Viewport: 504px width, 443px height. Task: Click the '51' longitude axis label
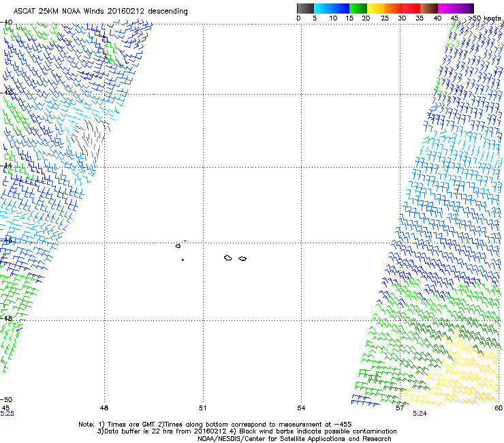coord(202,408)
